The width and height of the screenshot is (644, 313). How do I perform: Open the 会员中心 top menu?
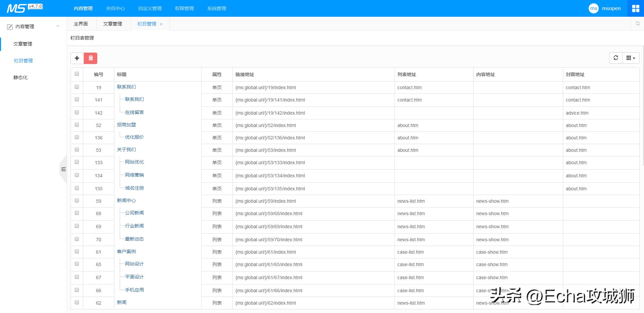pyautogui.click(x=115, y=8)
